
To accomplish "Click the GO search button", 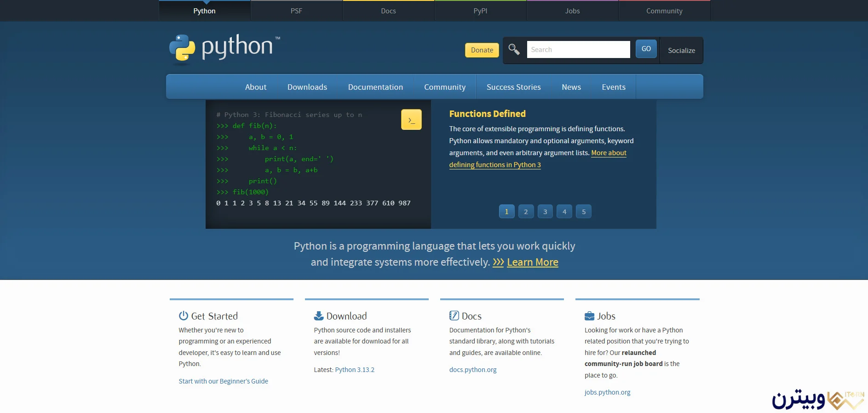I will pos(646,49).
